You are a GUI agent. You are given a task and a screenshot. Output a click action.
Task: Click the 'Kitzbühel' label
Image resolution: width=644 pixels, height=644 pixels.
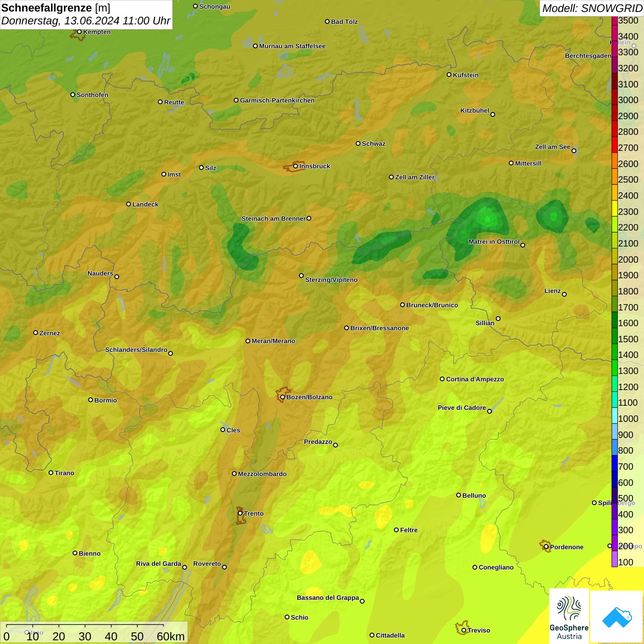[475, 110]
